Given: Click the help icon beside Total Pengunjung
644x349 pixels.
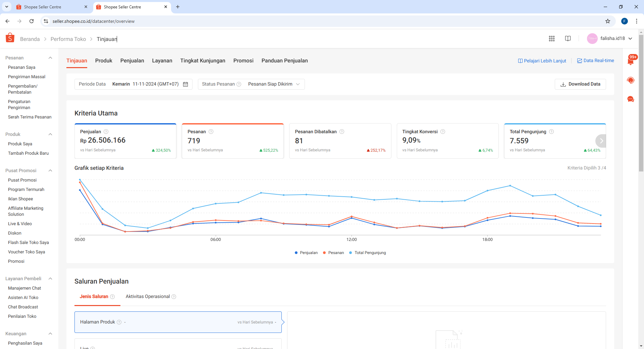Looking at the screenshot, I should (551, 132).
